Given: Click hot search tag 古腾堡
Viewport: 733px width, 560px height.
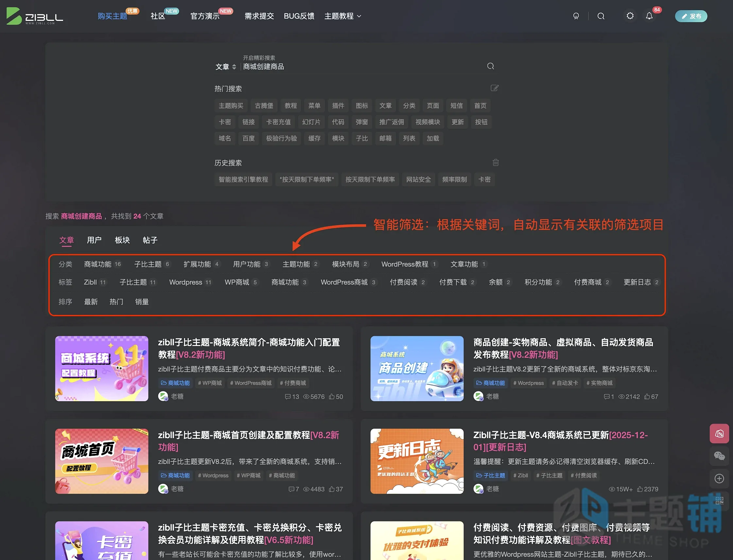Looking at the screenshot, I should coord(264,106).
